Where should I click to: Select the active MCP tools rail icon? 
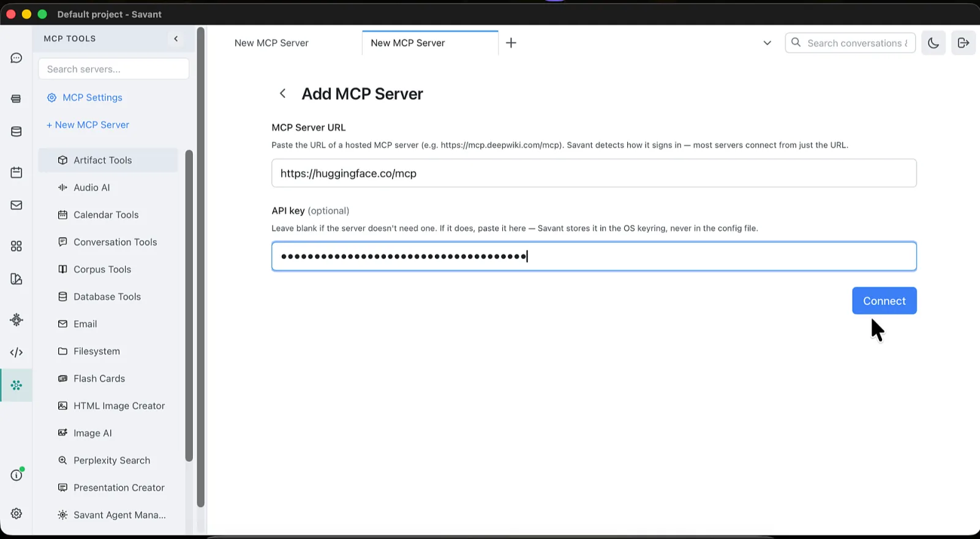tap(17, 385)
